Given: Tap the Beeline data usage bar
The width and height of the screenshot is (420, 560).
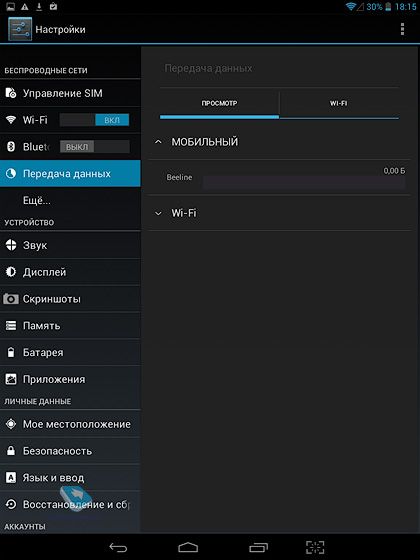Looking at the screenshot, I should pyautogui.click(x=304, y=182).
